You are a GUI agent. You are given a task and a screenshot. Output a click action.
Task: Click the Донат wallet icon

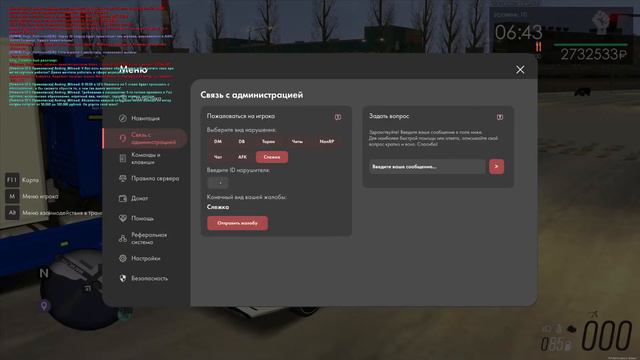[x=122, y=198]
